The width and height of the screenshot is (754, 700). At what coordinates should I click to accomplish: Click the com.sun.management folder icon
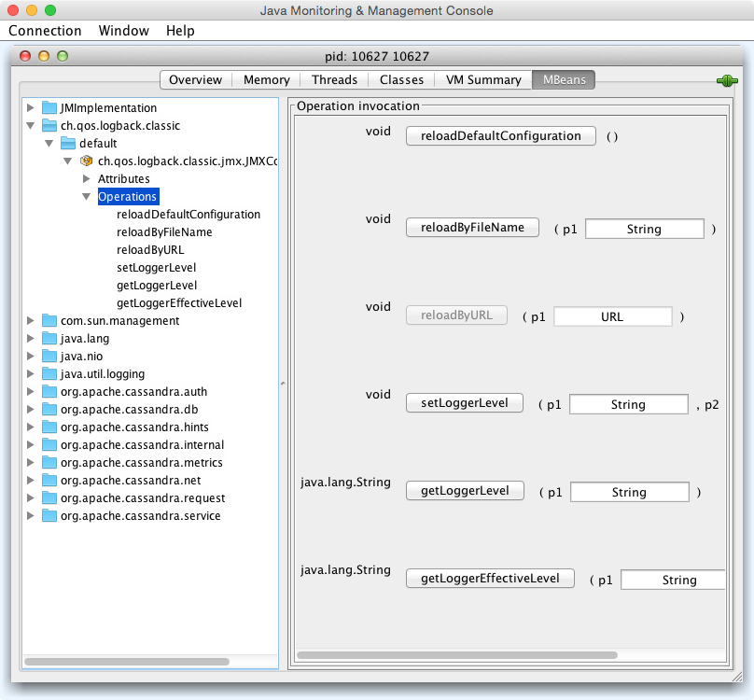49,321
